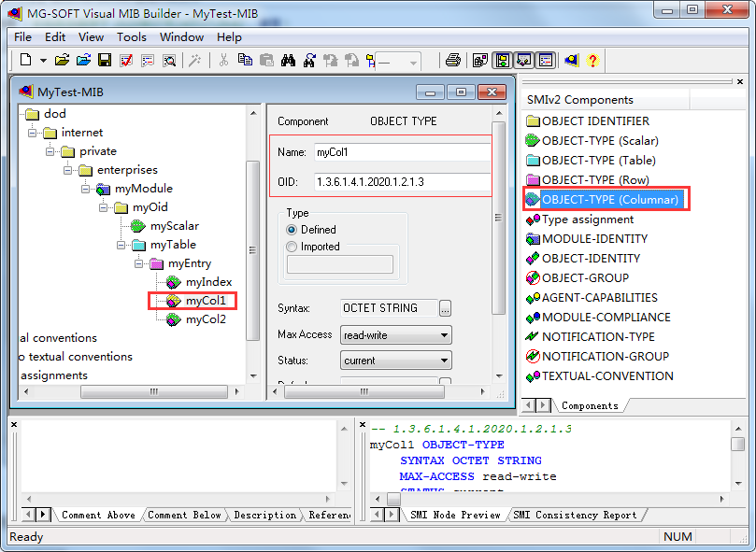Click the Print icon in toolbar
This screenshot has width=756, height=552.
[x=453, y=61]
